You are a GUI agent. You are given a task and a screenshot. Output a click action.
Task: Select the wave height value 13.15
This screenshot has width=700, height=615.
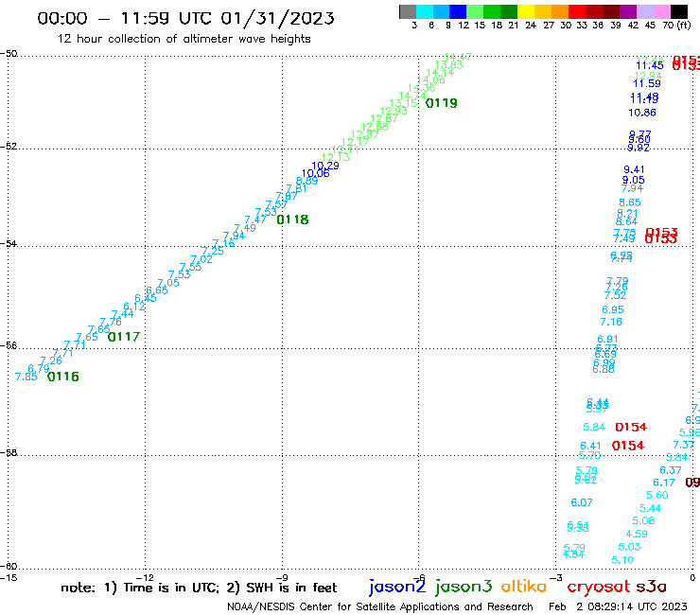pyautogui.click(x=403, y=104)
